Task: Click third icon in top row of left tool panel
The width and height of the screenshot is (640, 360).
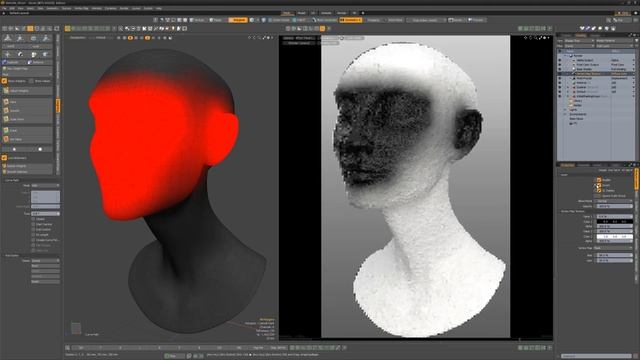Action: pyautogui.click(x=33, y=38)
